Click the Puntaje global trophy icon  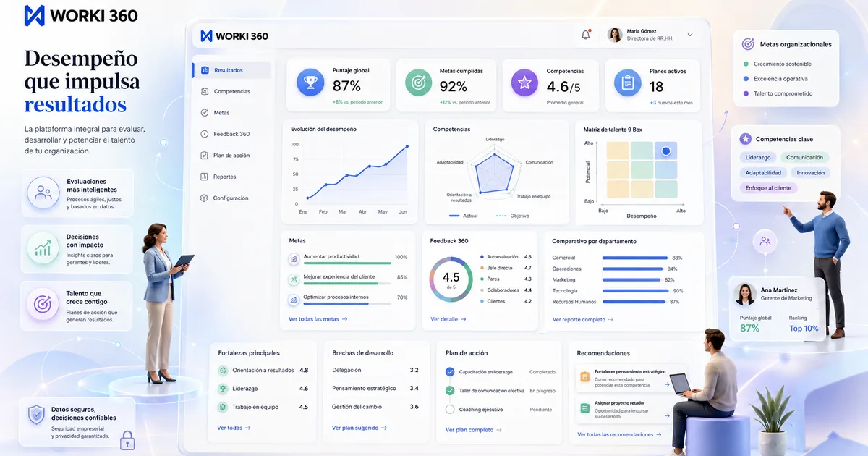point(310,83)
